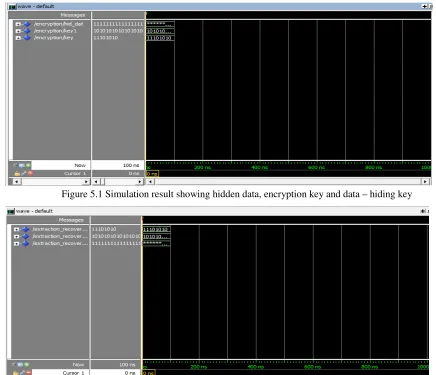Click left arrow of signal names scrollbar, top window
This screenshot has width=436, height=375.
click(x=16, y=182)
